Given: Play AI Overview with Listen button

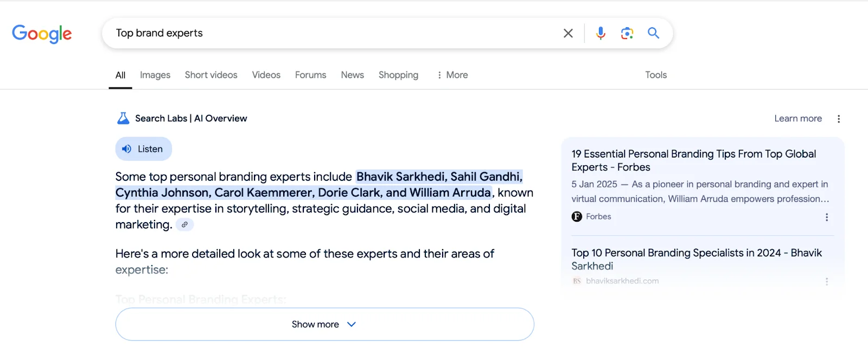Looking at the screenshot, I should (x=143, y=149).
